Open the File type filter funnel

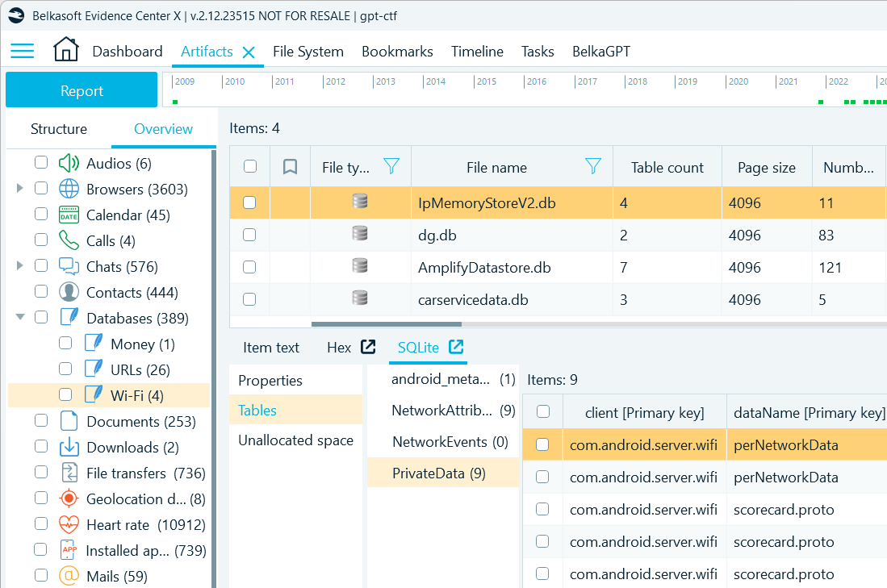pyautogui.click(x=391, y=166)
